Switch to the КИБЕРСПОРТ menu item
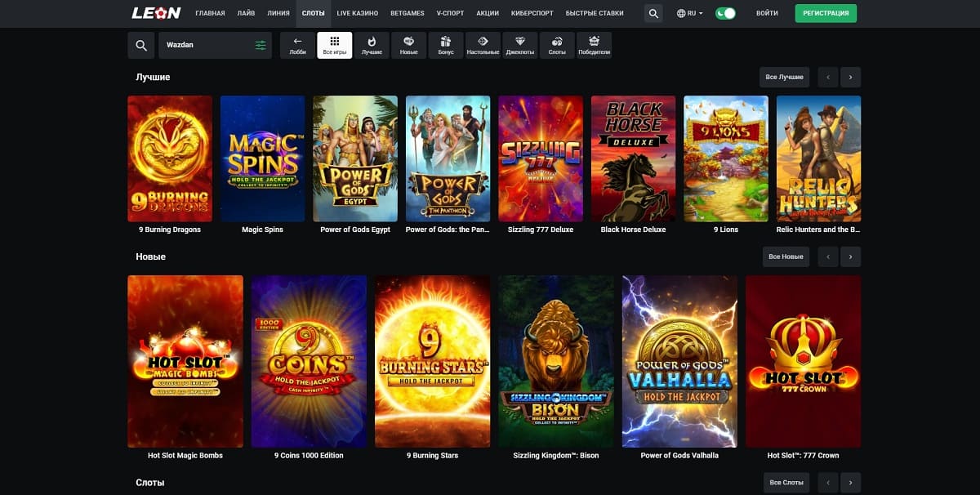Image resolution: width=980 pixels, height=495 pixels. (x=532, y=13)
